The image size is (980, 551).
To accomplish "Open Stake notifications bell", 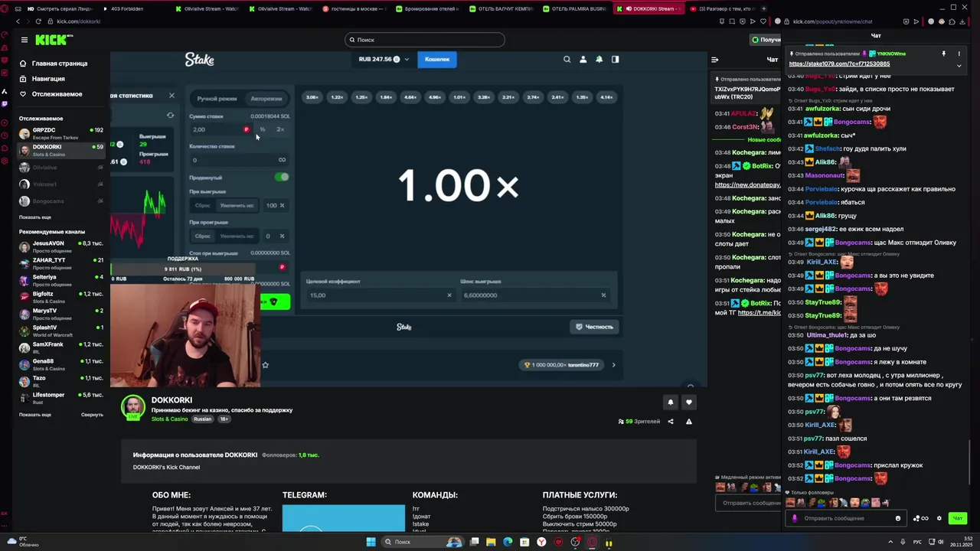I will pos(599,59).
